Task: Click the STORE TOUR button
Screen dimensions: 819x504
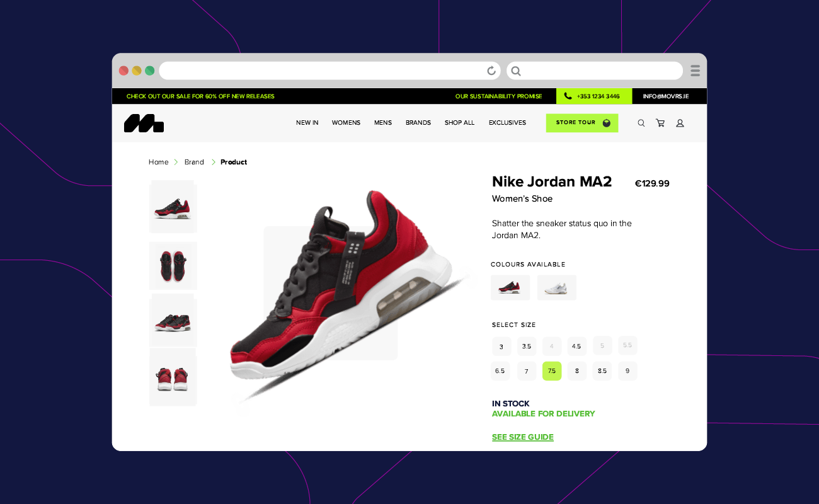Action: 582,123
